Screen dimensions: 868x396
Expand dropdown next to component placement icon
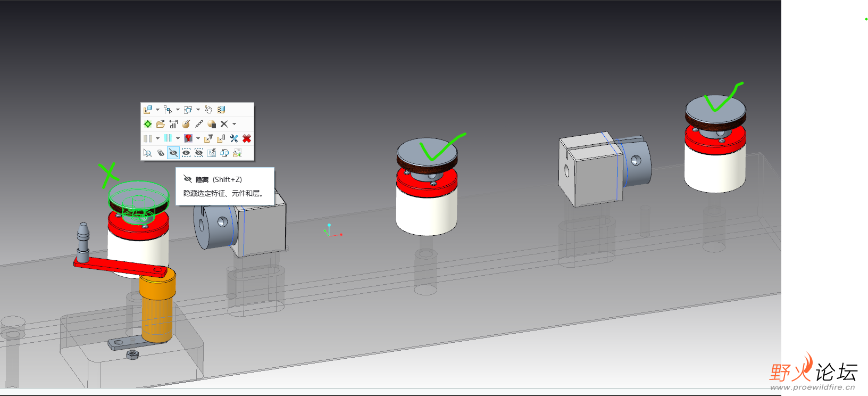(x=157, y=110)
